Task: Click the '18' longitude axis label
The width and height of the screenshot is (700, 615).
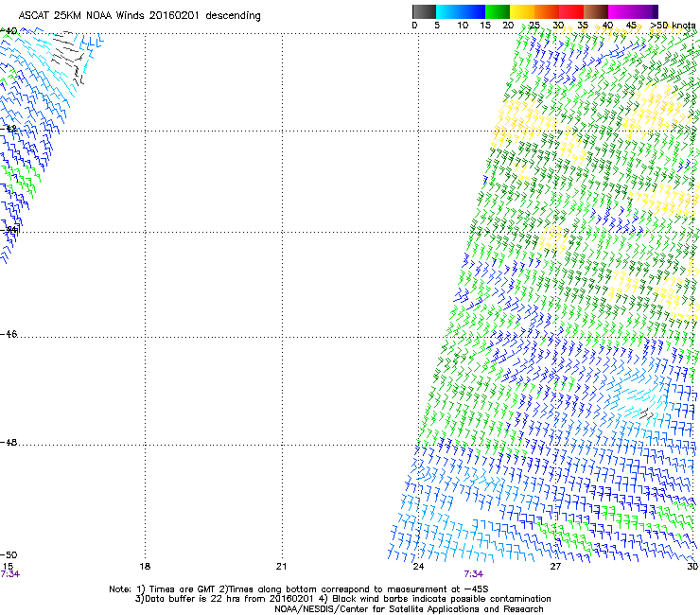Action: (145, 567)
